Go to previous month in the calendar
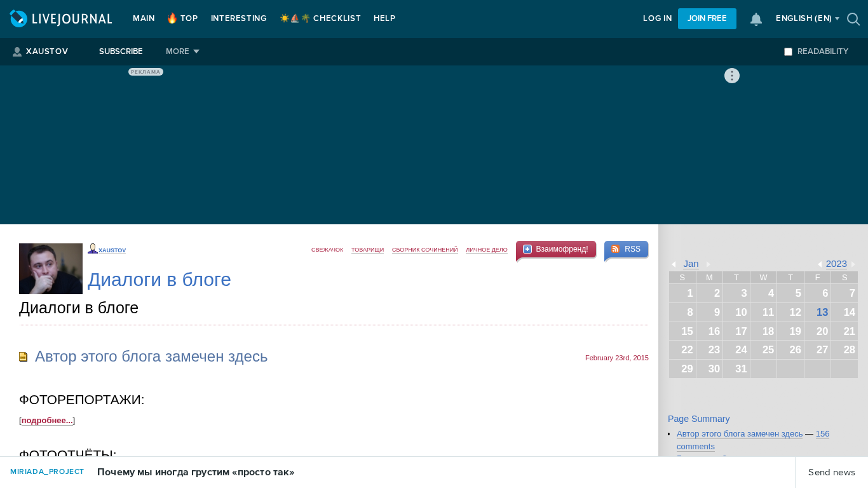The height and width of the screenshot is (488, 868). [x=673, y=264]
